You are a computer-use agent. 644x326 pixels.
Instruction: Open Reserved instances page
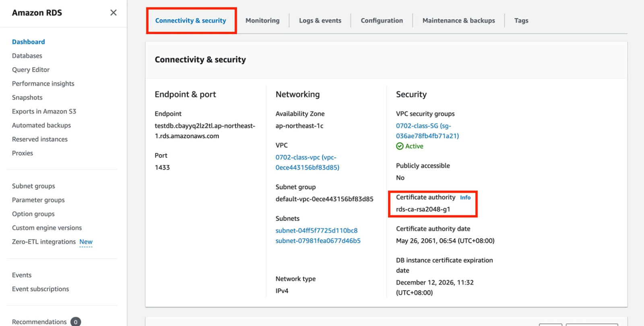click(x=40, y=139)
